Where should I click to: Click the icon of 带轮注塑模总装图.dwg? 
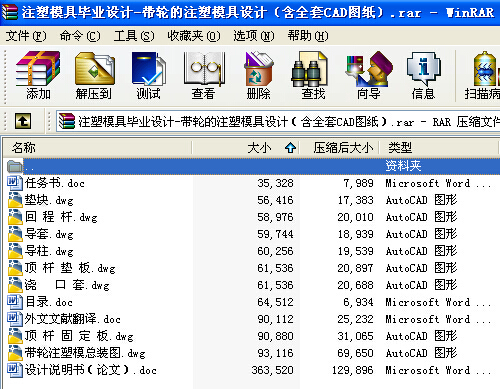[x=15, y=353]
